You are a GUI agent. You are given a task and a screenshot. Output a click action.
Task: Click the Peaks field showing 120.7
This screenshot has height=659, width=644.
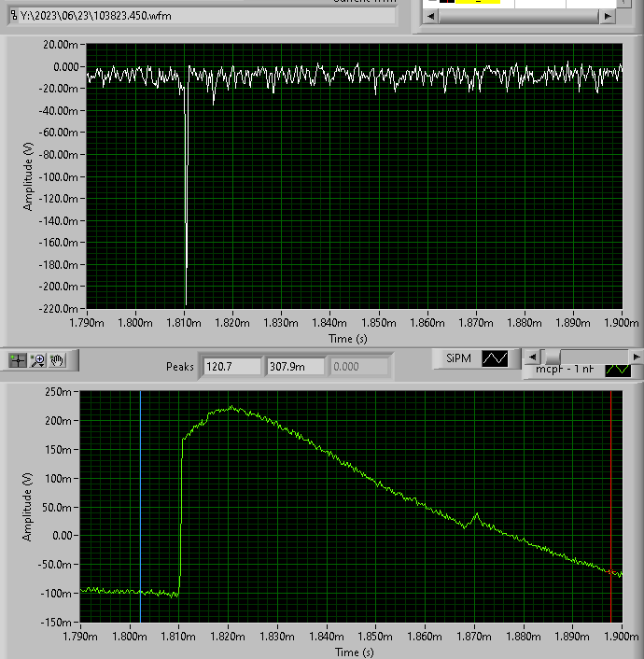(232, 367)
